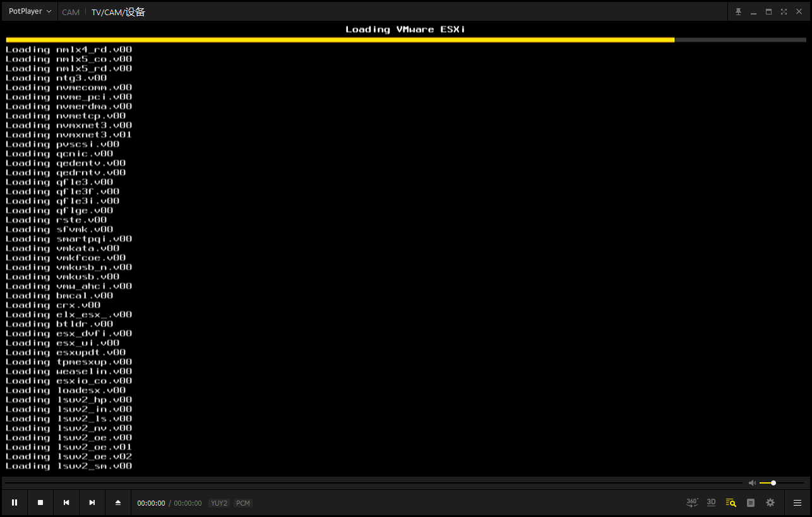Image resolution: width=812 pixels, height=517 pixels.
Task: Click the line Loading pvscsi.v00
Action: (x=63, y=144)
